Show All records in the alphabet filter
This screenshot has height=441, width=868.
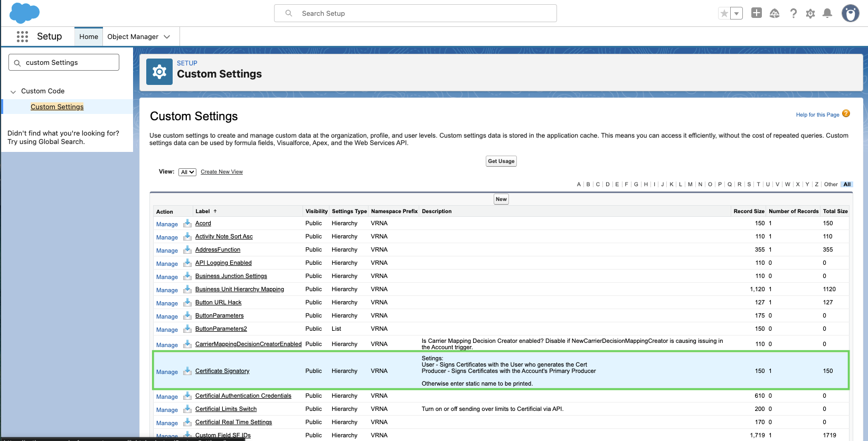(847, 184)
